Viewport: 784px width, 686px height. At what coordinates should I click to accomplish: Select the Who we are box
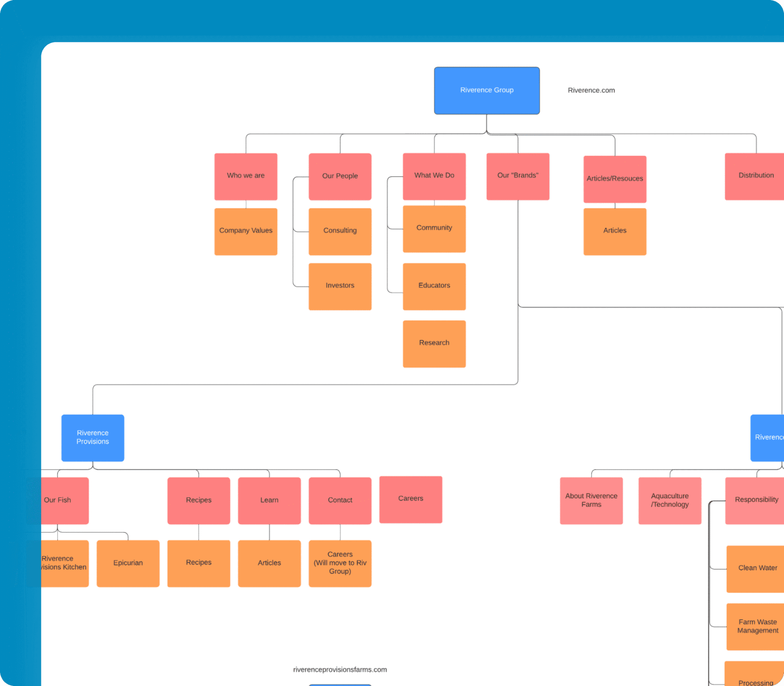[246, 176]
